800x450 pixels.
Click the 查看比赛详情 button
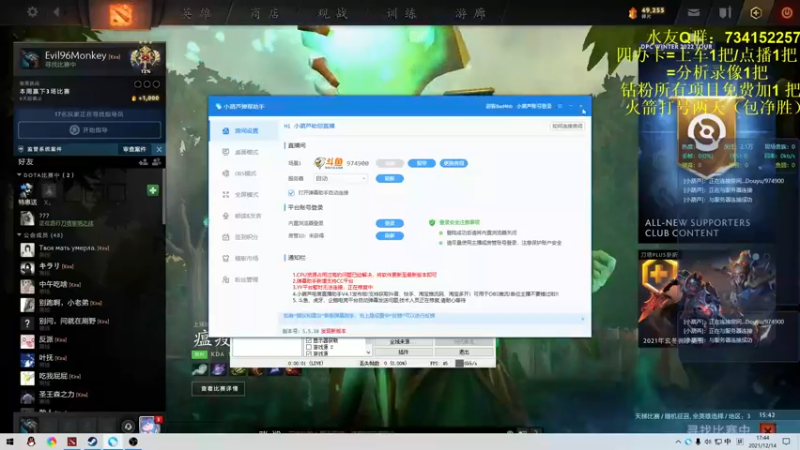(x=219, y=389)
